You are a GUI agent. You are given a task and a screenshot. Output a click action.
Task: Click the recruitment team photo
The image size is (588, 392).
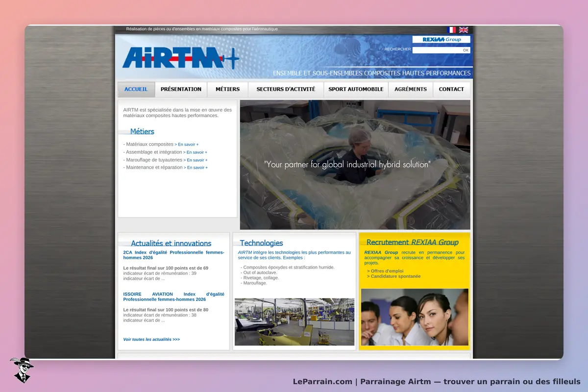point(415,317)
